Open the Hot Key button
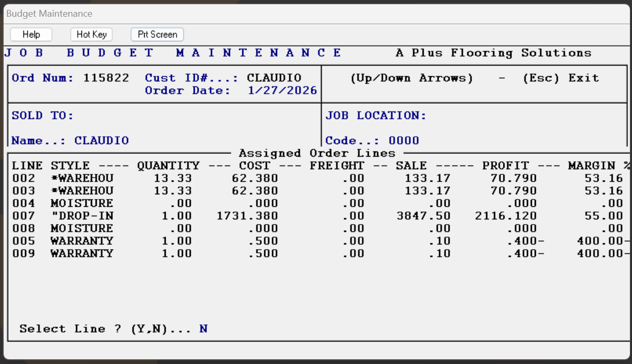 91,34
